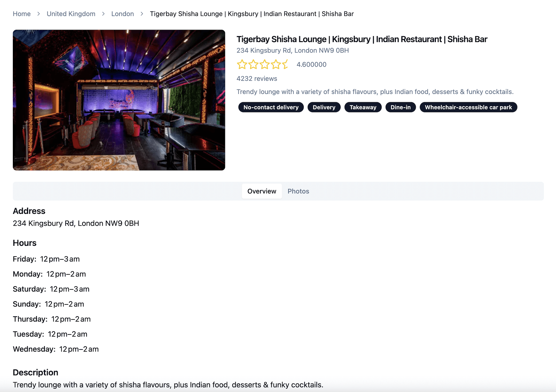This screenshot has height=392, width=556.
Task: Click the Thursday 12 pm–2 am hours row
Action: pos(52,319)
